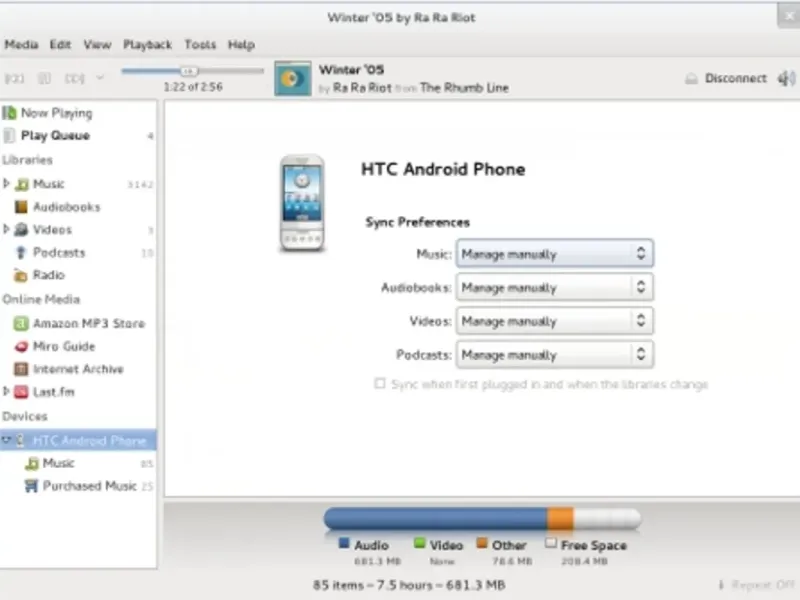
Task: Toggle Sync when first plugged in checkbox
Action: (x=380, y=384)
